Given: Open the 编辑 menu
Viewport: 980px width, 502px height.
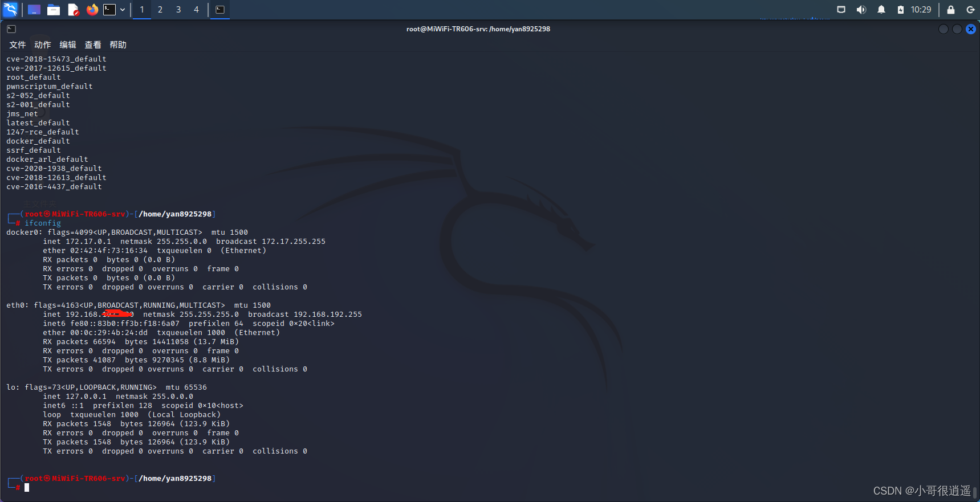Looking at the screenshot, I should pos(68,45).
